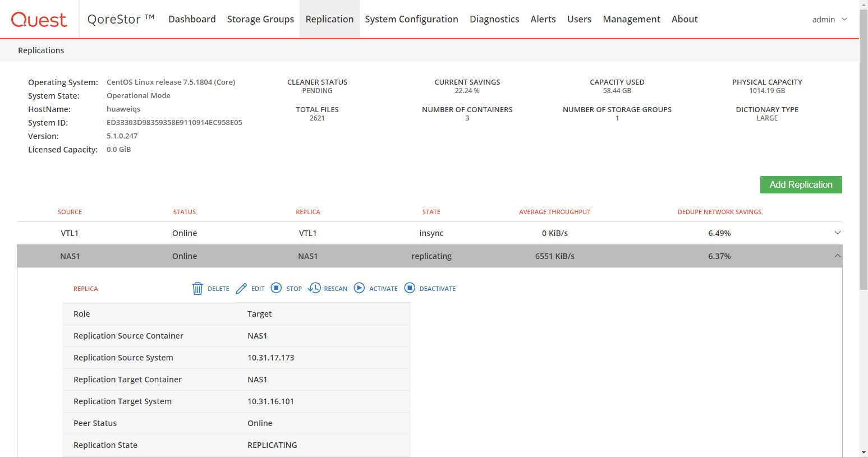The width and height of the screenshot is (868, 458).
Task: Open the About page
Action: pos(685,19)
